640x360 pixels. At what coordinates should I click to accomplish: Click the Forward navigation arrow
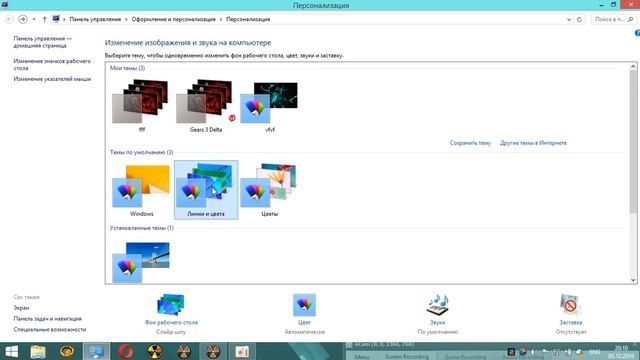point(22,19)
